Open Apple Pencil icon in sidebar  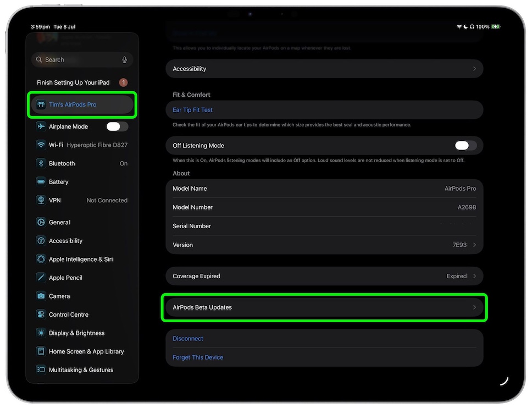point(41,278)
